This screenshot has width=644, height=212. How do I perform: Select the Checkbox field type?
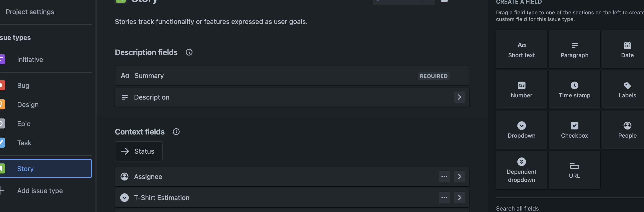(x=574, y=129)
